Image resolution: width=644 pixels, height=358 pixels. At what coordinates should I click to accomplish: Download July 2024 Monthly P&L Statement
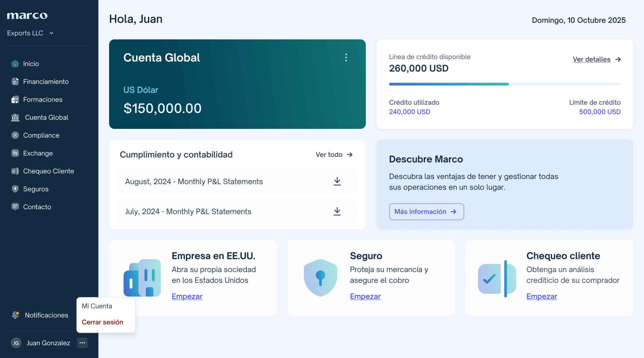point(337,211)
